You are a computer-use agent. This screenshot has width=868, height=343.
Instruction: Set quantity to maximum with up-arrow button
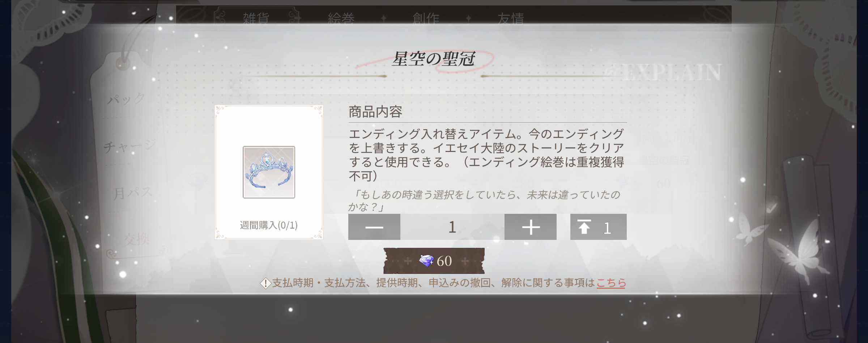pos(599,227)
